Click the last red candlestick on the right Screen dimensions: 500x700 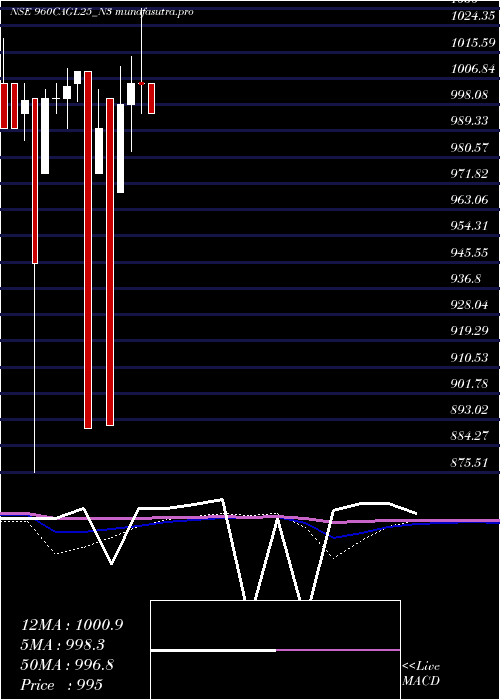(152, 98)
